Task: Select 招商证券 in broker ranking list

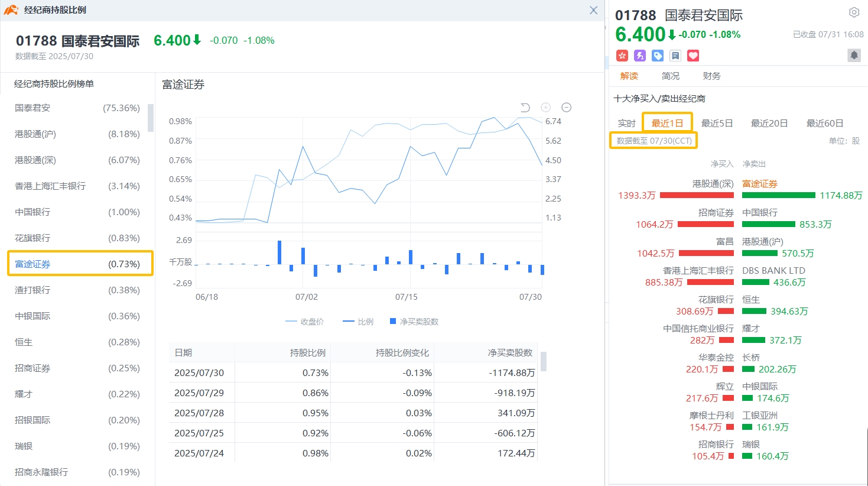Action: pos(77,368)
